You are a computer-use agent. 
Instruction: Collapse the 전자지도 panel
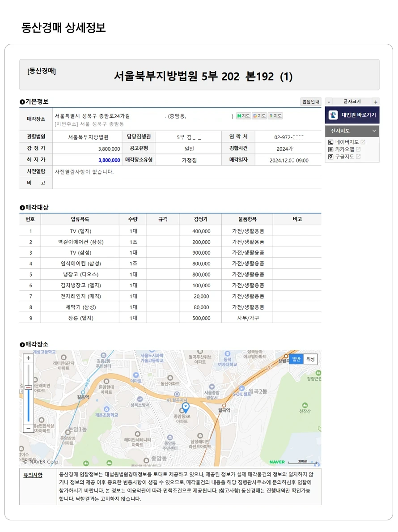(x=374, y=131)
